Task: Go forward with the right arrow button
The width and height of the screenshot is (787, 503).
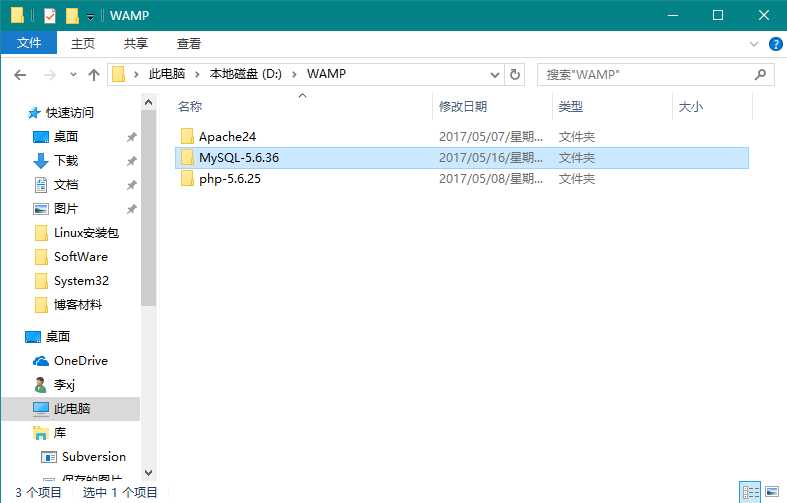Action: (50, 75)
